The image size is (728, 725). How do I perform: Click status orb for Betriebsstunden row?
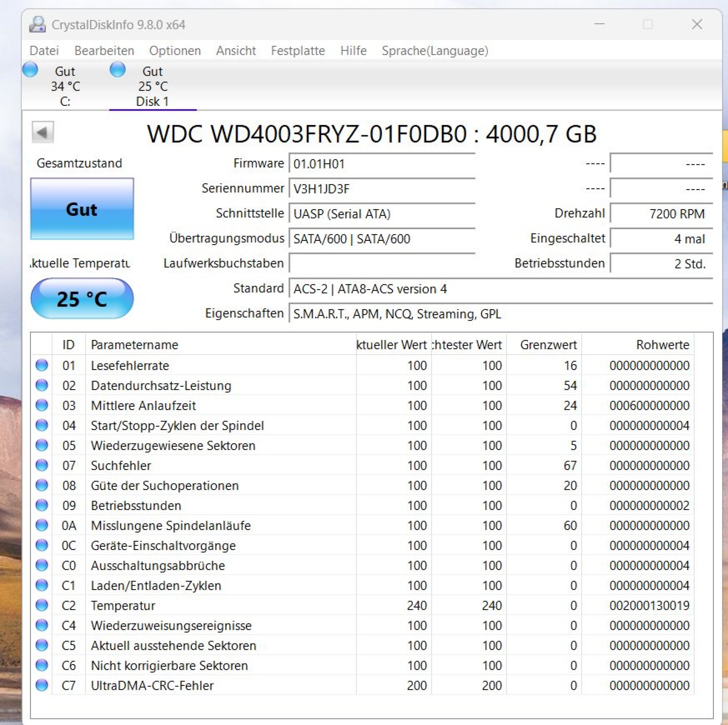pos(41,505)
